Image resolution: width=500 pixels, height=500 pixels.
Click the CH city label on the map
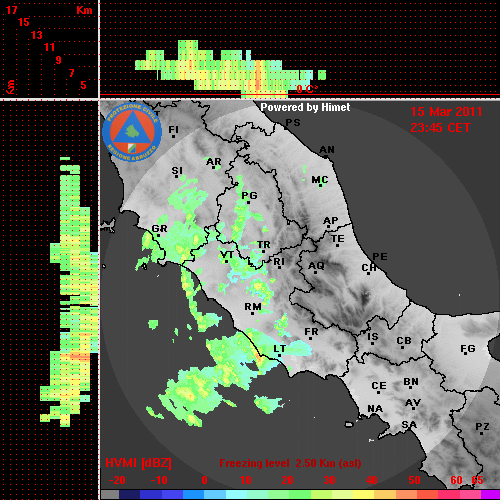pyautogui.click(x=369, y=267)
